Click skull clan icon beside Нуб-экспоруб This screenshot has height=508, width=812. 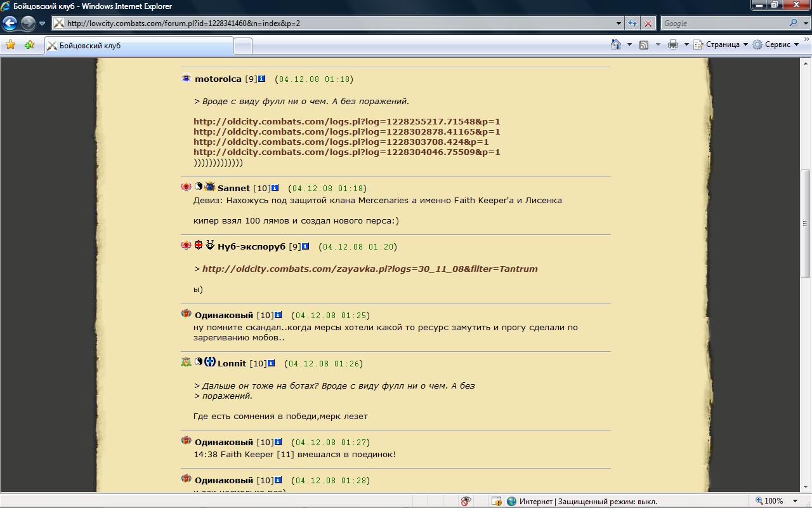pyautogui.click(x=210, y=245)
